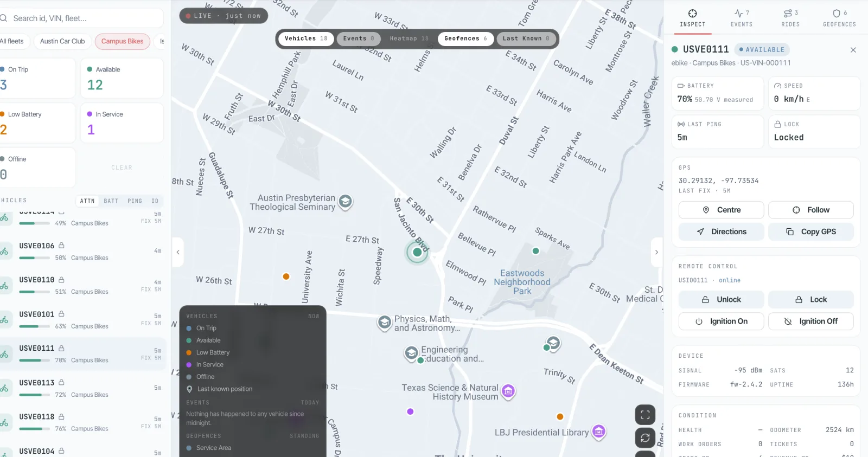Filter by In Service vehicles card
The image size is (868, 457).
pyautogui.click(x=122, y=123)
